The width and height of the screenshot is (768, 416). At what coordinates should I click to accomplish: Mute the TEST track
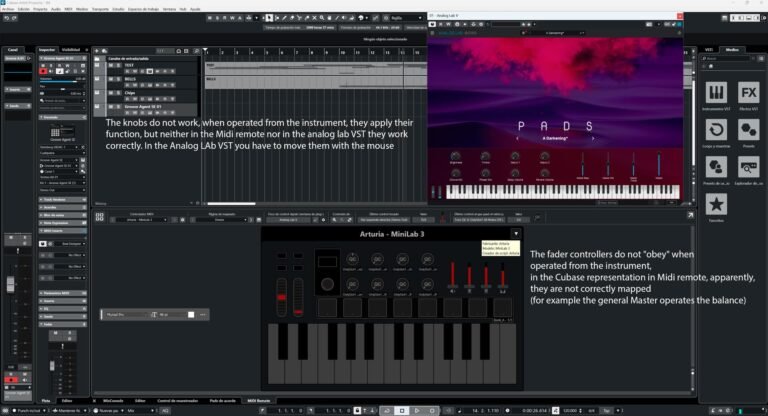pyautogui.click(x=111, y=65)
